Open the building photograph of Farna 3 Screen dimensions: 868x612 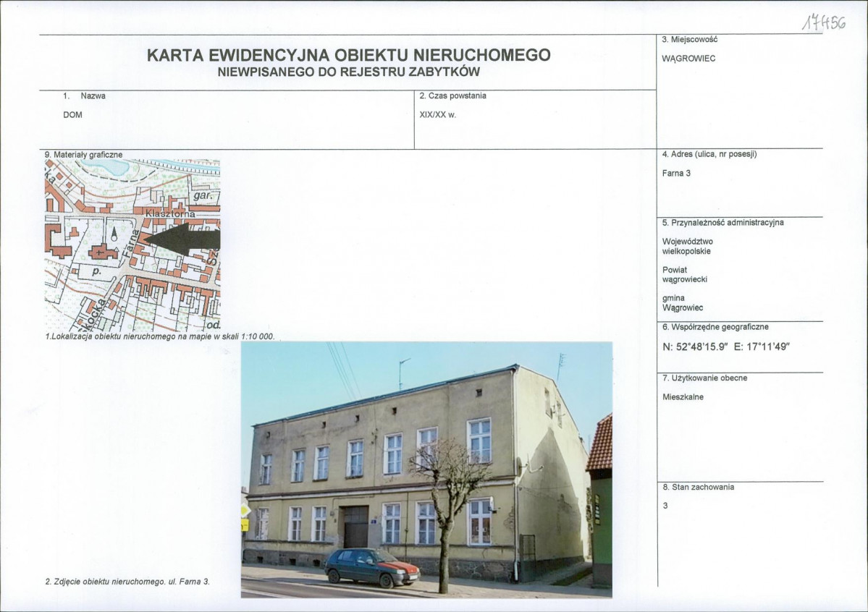click(x=426, y=469)
